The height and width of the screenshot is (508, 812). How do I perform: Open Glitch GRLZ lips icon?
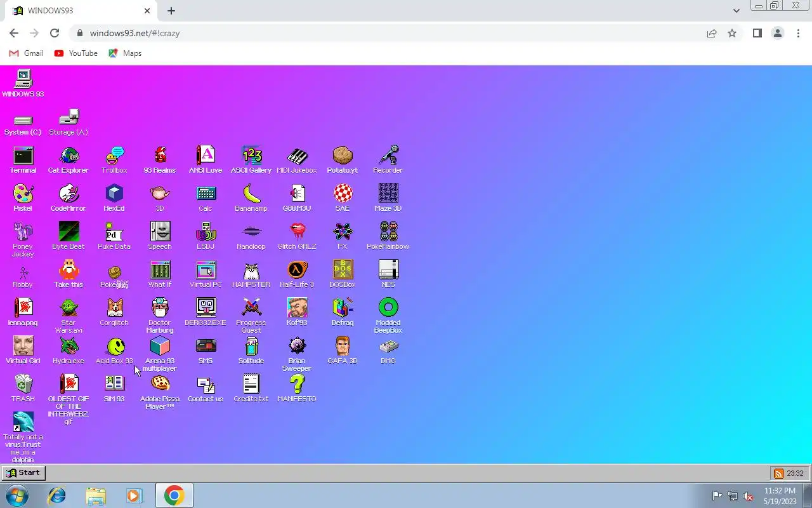[x=297, y=236]
